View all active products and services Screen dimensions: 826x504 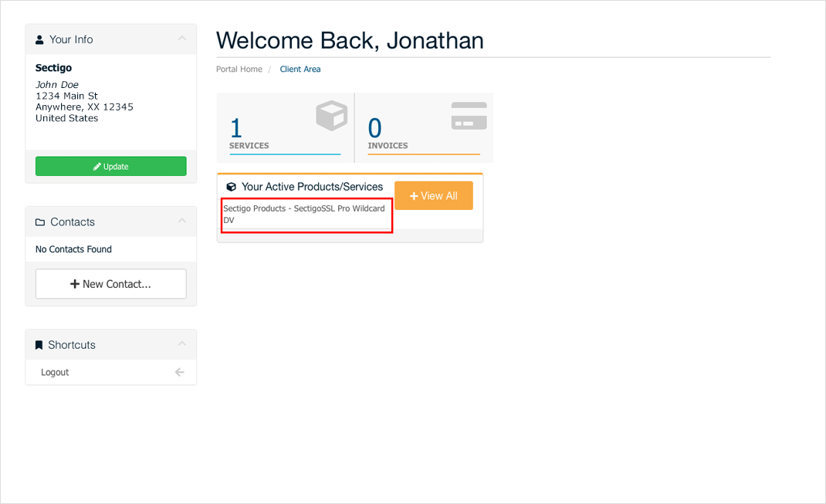coord(433,196)
